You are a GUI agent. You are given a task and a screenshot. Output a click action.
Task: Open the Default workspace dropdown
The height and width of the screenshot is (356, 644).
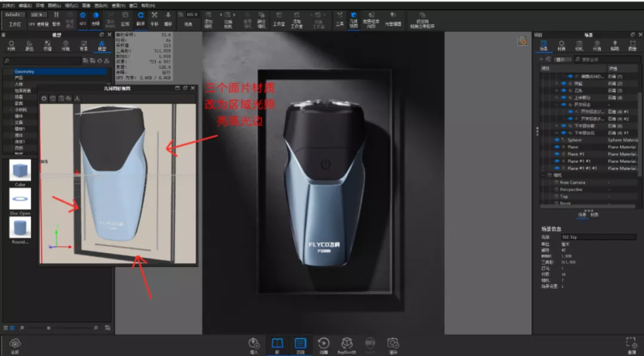(15, 15)
